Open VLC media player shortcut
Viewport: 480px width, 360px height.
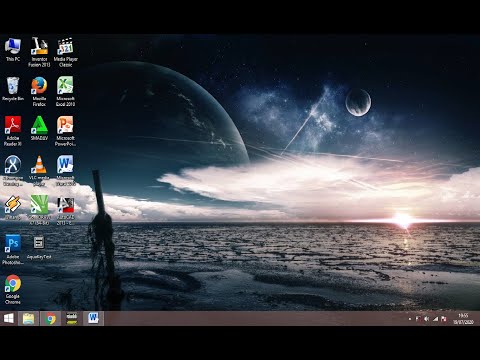tap(39, 171)
